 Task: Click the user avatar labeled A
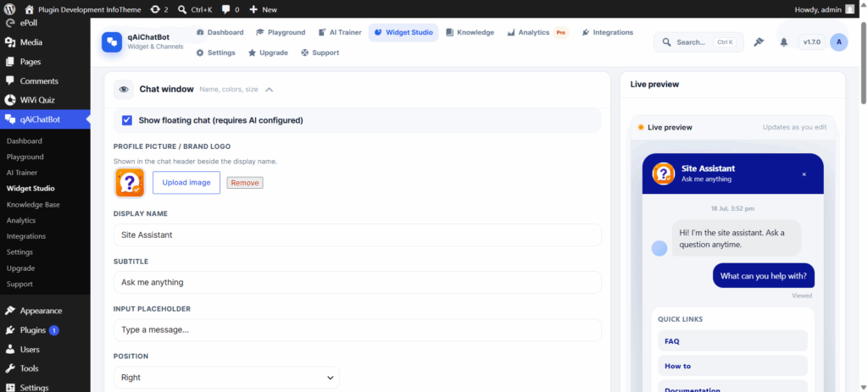[838, 42]
